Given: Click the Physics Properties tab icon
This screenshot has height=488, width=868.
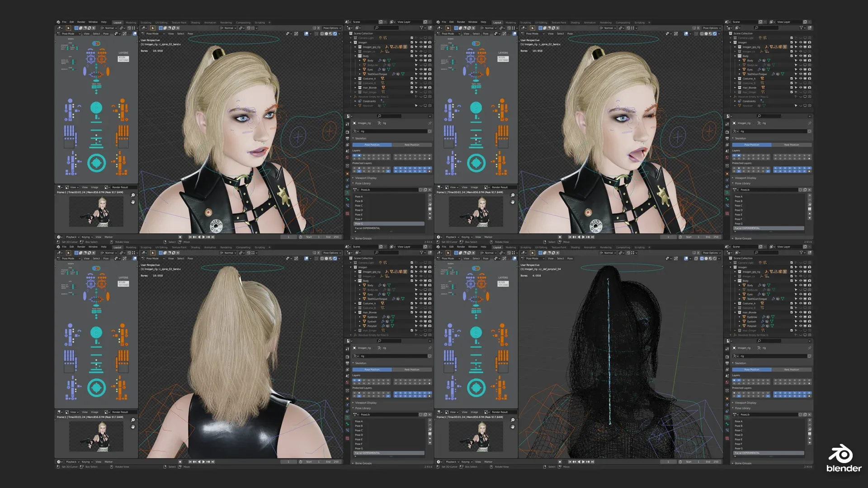Looking at the screenshot, I should point(347,179).
